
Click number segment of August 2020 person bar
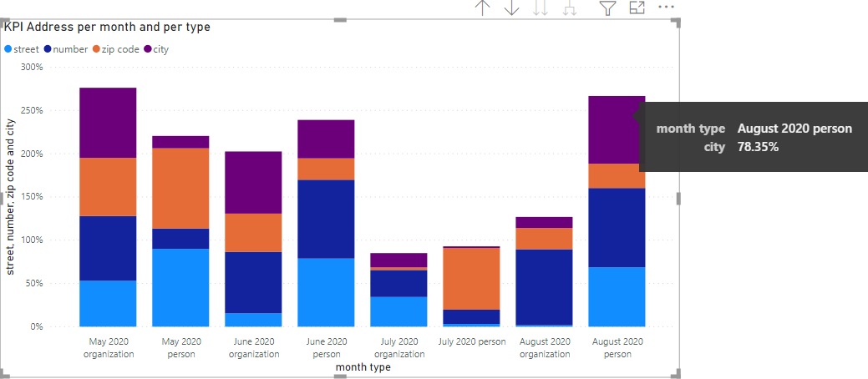coord(617,228)
